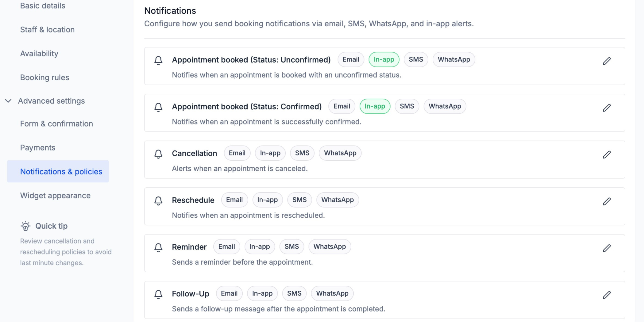This screenshot has height=322, width=644.
Task: Click 'Alerts when an appointment is canceled.' text
Action: coord(240,169)
